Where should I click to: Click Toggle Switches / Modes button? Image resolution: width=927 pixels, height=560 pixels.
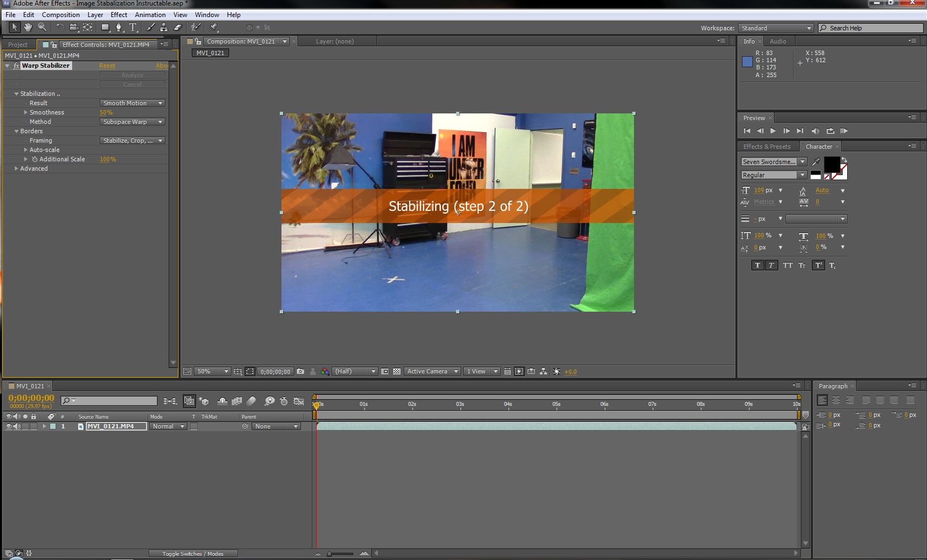pos(193,554)
